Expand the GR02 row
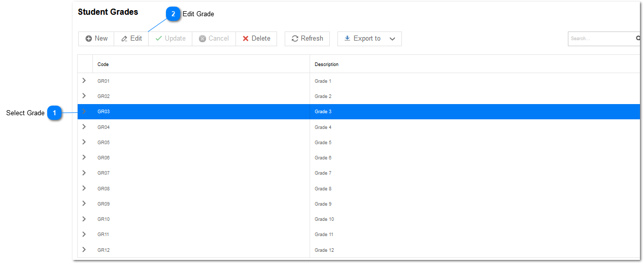The height and width of the screenshot is (264, 644). [x=84, y=96]
